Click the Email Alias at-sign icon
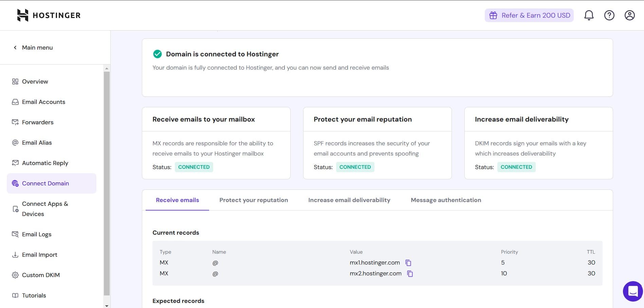The image size is (644, 308). click(15, 143)
